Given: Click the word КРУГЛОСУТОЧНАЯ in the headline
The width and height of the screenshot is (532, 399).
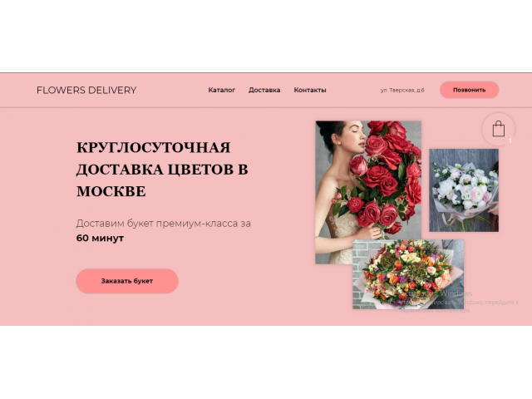Looking at the screenshot, I should pyautogui.click(x=153, y=148).
